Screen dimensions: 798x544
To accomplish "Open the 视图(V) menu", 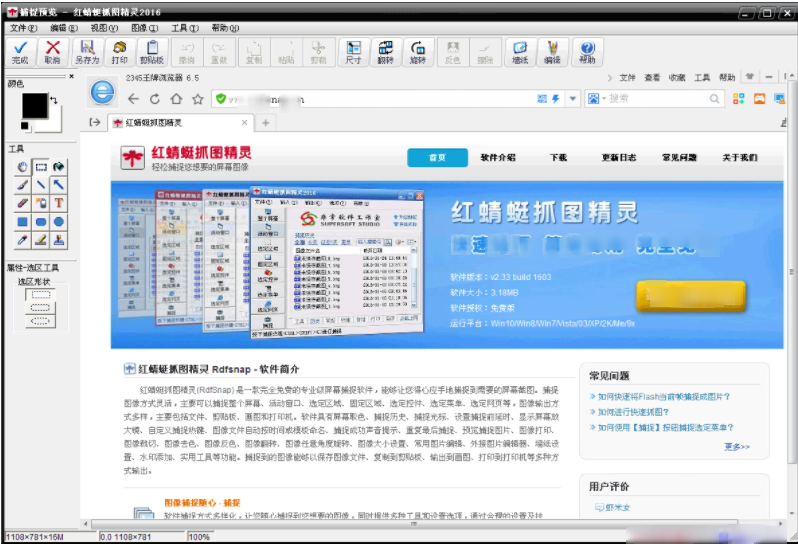I will pos(104,28).
